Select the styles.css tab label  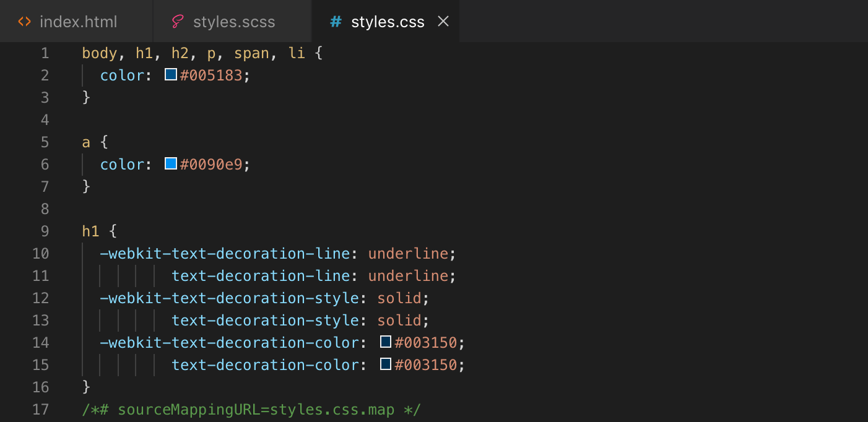point(388,22)
